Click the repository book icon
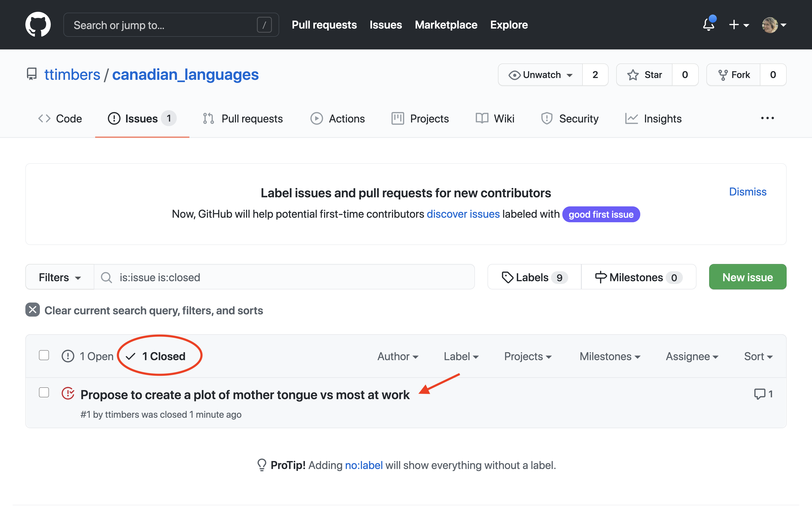Image resolution: width=812 pixels, height=508 pixels. 31,74
